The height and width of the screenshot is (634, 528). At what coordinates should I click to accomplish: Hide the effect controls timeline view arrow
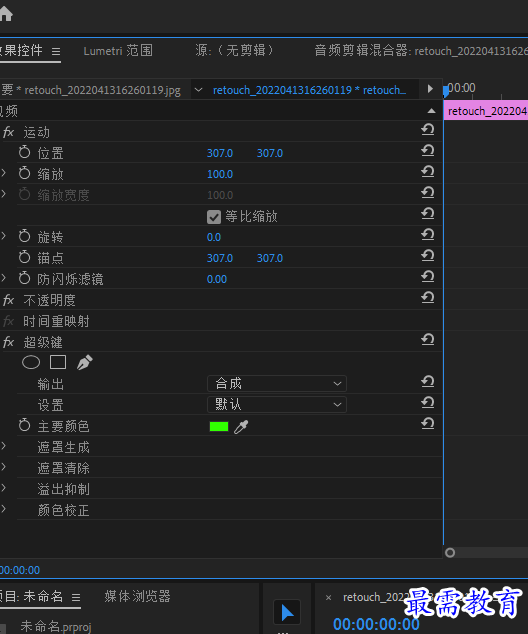tap(430, 89)
